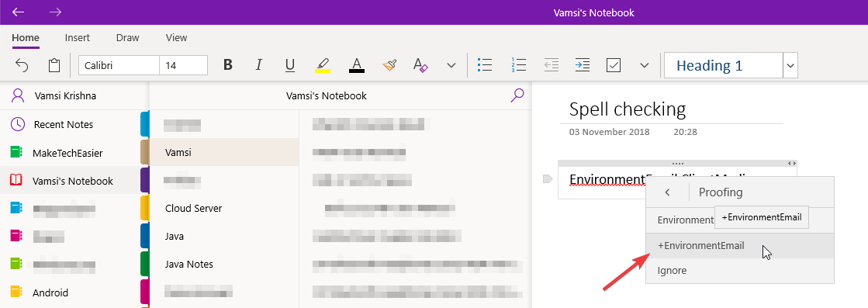The height and width of the screenshot is (308, 868).
Task: Open the Android notebook
Action: tap(71, 292)
